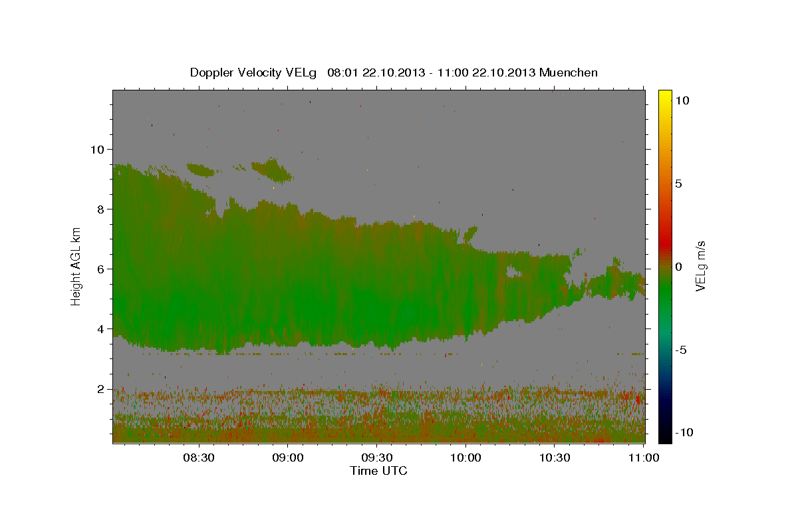Click the '09:00' time axis label

pos(287,458)
